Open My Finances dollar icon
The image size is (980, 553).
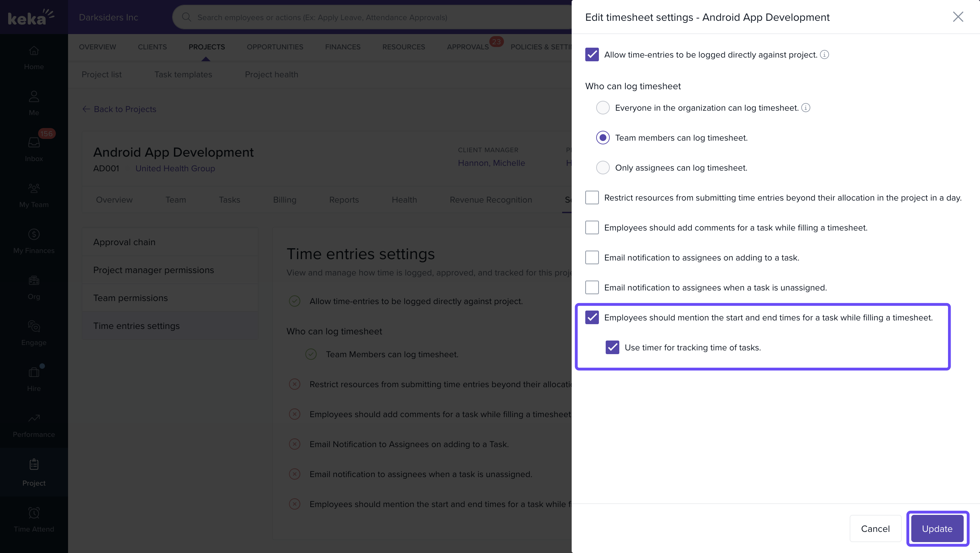(x=34, y=234)
